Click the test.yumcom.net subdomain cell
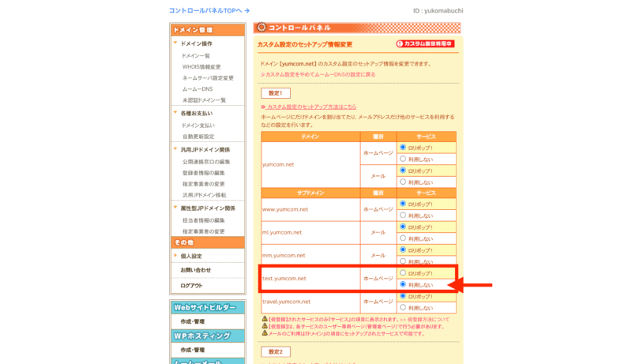Screen dimensions: 632x364 [310, 278]
